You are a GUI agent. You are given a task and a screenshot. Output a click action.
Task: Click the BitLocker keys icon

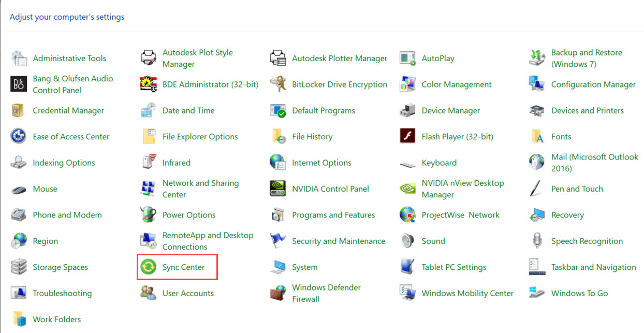tap(278, 84)
